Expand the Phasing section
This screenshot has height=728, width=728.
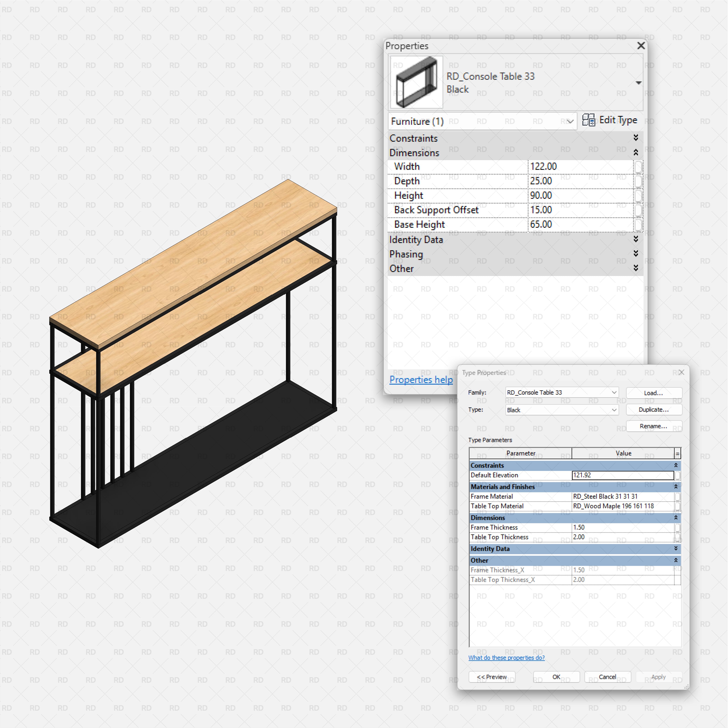(636, 254)
